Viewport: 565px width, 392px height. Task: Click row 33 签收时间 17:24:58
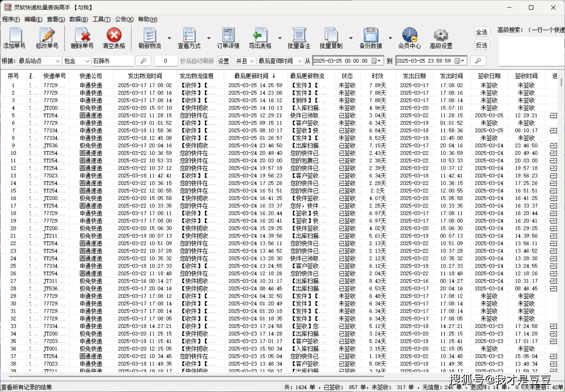(x=526, y=326)
